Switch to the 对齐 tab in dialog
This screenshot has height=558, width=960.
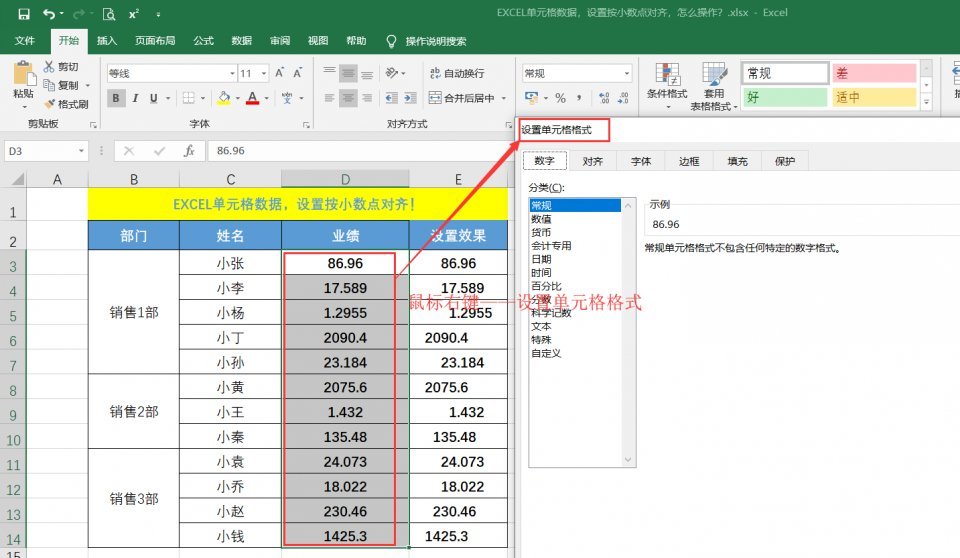pyautogui.click(x=592, y=161)
